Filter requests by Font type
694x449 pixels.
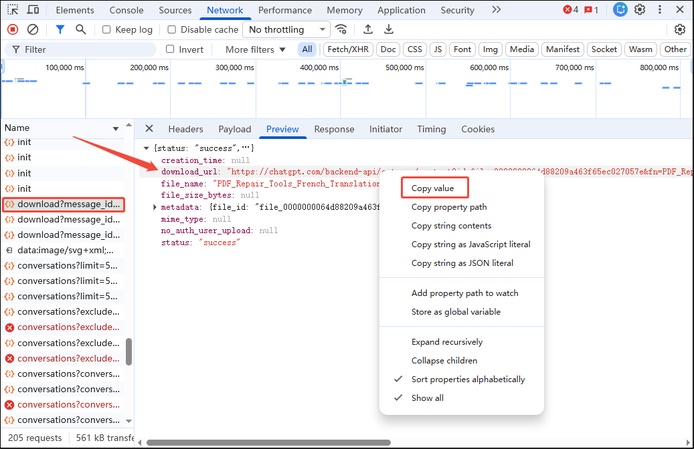[x=463, y=49]
